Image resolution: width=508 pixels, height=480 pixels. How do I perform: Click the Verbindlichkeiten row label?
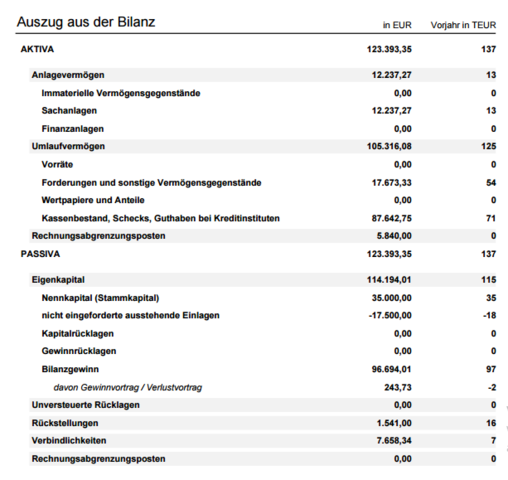[69, 441]
